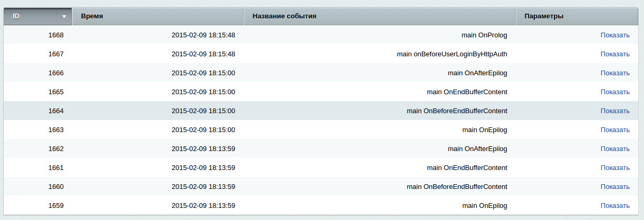
Task: Show parameters for event 1659
Action: tap(615, 206)
